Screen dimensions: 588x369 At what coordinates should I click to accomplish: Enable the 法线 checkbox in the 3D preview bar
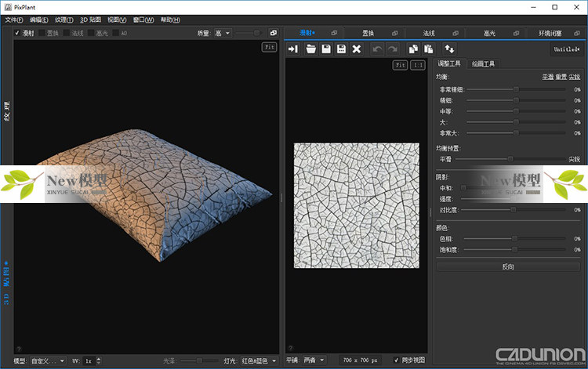(66, 33)
